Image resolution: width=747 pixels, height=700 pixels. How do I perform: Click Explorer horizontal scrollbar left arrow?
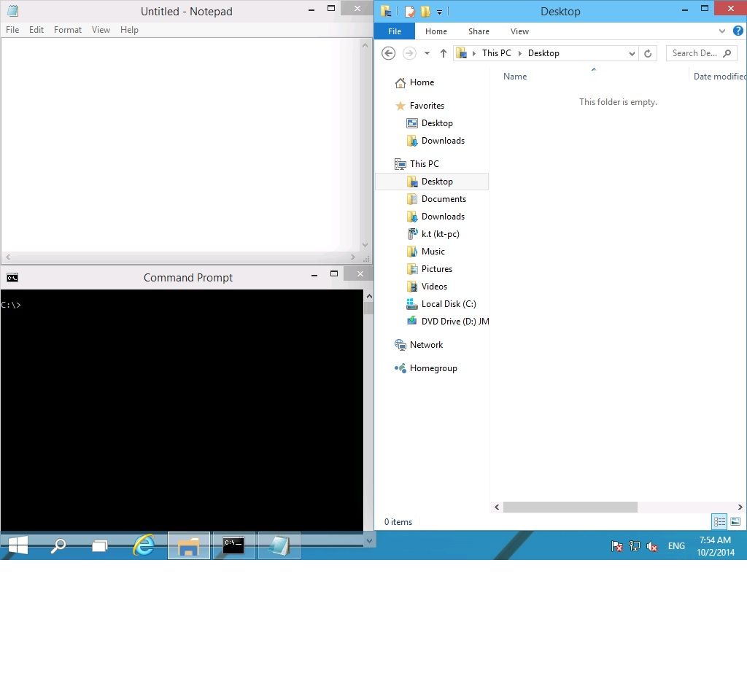tap(497, 507)
